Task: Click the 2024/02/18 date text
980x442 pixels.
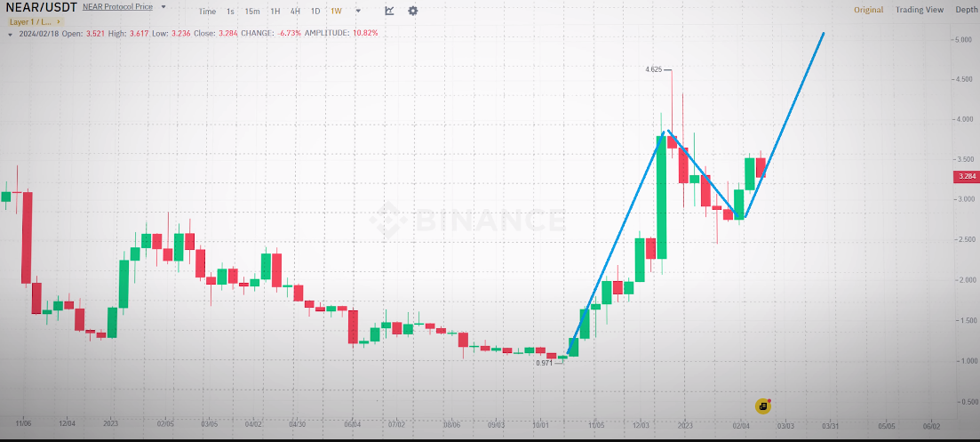Action: 38,33
